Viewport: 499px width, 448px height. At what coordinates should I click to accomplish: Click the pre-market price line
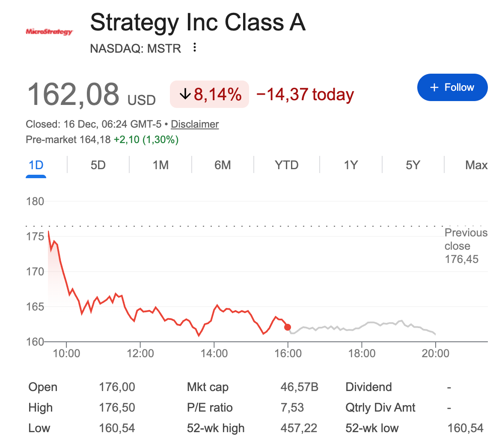103,140
